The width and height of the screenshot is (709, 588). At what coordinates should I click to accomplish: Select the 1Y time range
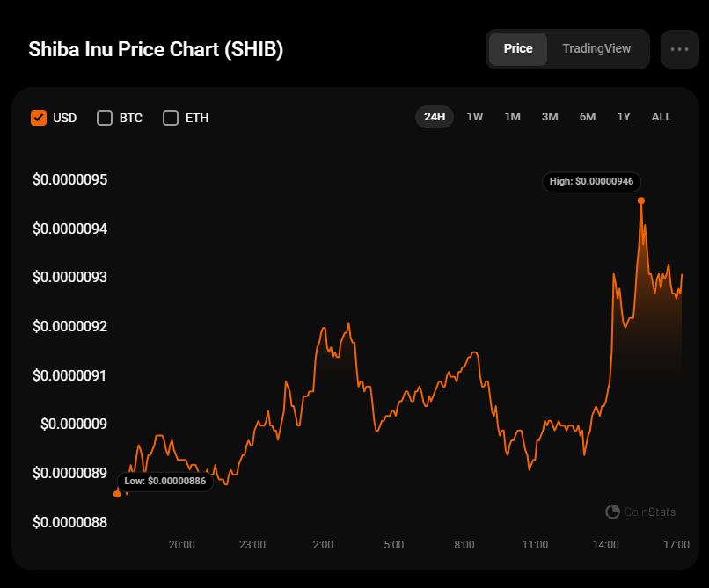click(624, 117)
